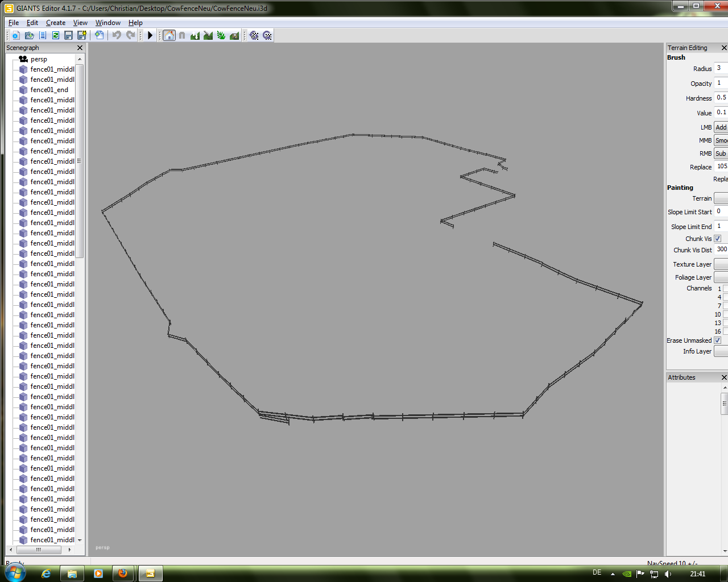Open the Create menu

(x=56, y=23)
